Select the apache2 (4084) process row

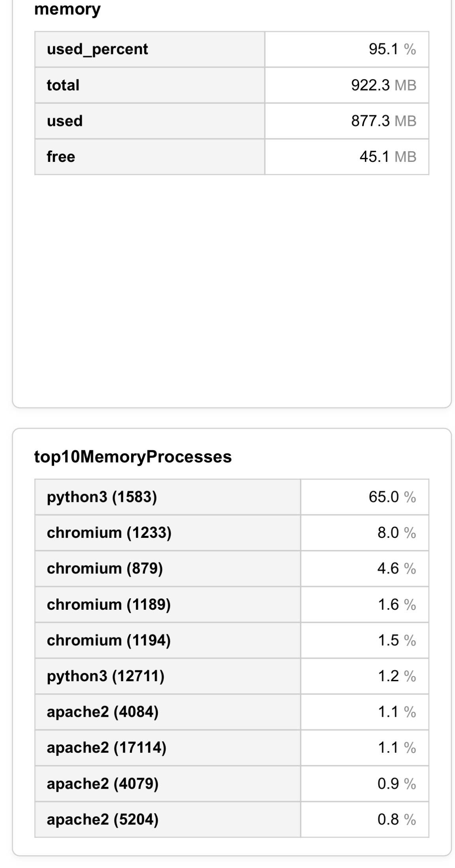[x=103, y=712]
